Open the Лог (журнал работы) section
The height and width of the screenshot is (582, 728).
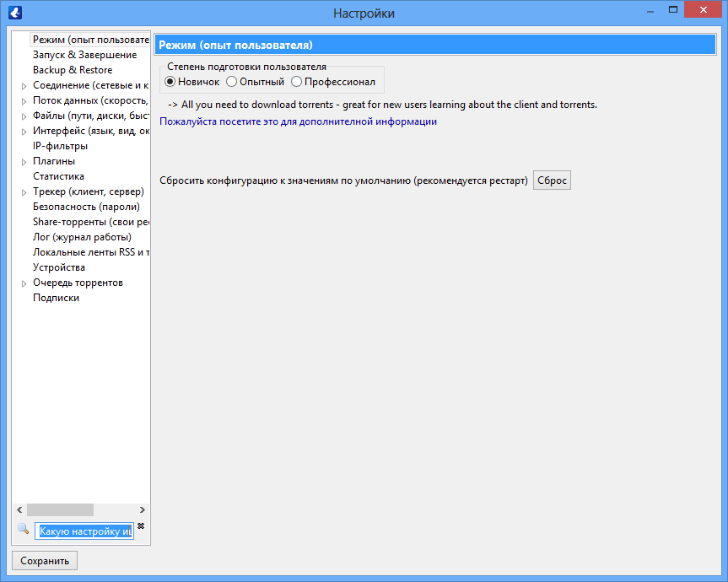[x=82, y=237]
